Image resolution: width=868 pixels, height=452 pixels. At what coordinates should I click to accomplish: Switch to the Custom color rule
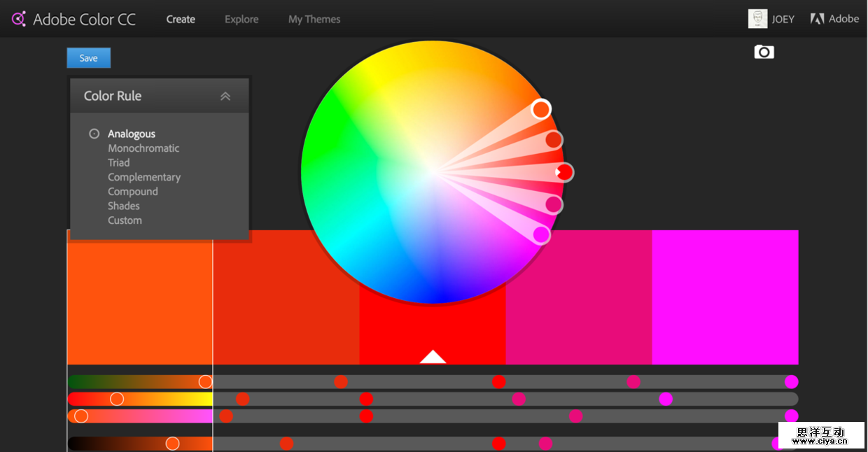click(125, 220)
